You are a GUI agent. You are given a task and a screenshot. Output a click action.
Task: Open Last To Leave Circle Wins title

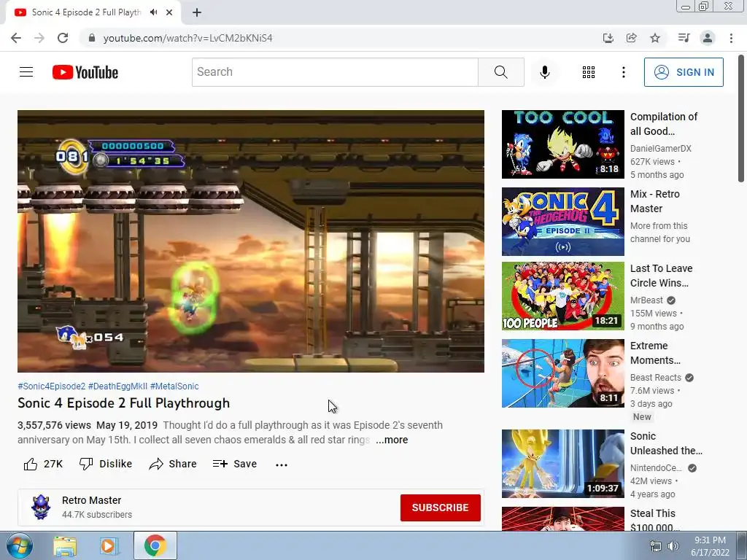click(x=661, y=276)
